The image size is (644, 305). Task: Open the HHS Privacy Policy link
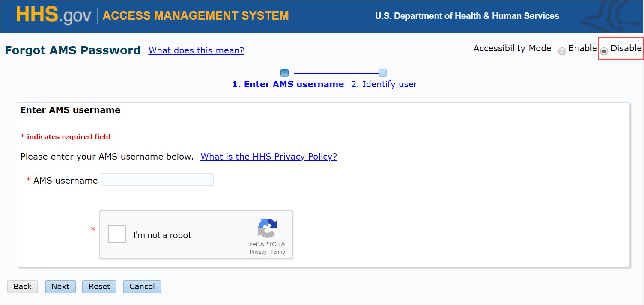tap(268, 157)
